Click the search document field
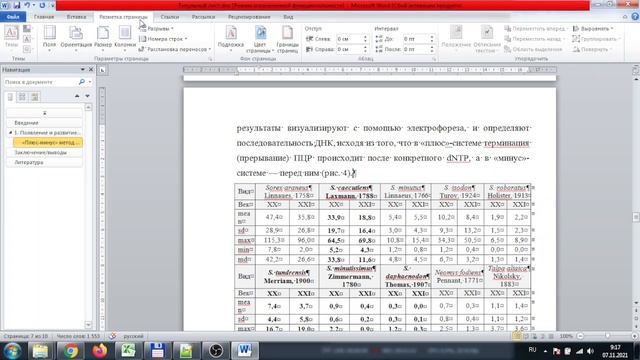Screen dimensions: 640x360 tap(40, 82)
